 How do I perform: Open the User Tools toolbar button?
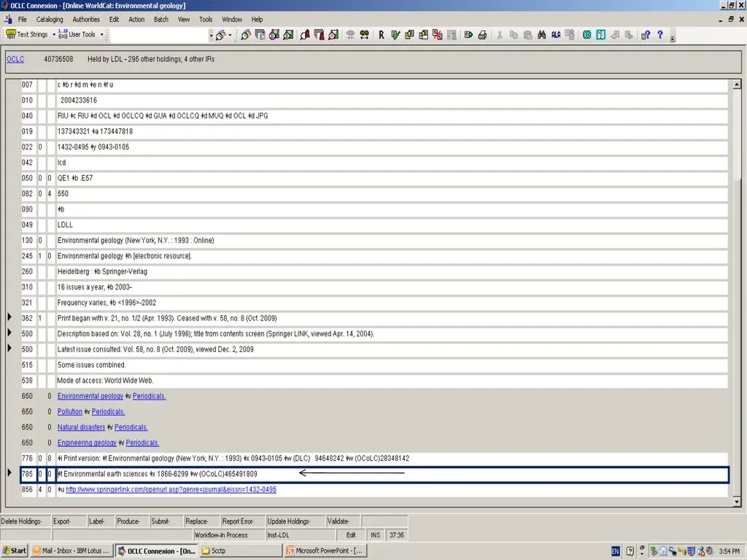(x=77, y=35)
